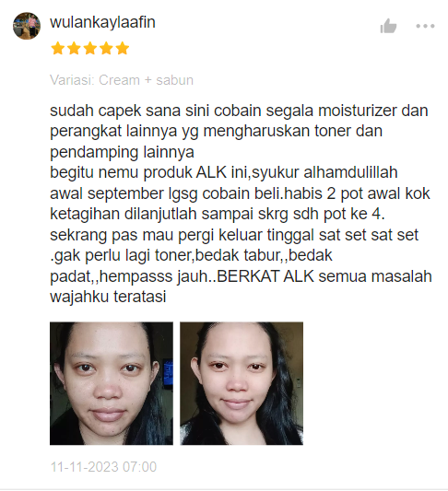Like the review with thumbs-up icon
This screenshot has height=491, width=448.
tap(388, 26)
